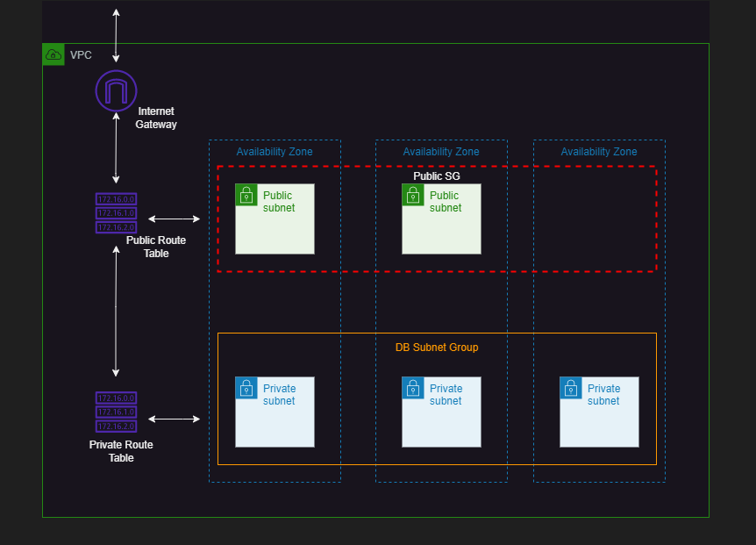Click the VPC cloud icon in the corner
This screenshot has width=756, height=545.
[x=53, y=54]
